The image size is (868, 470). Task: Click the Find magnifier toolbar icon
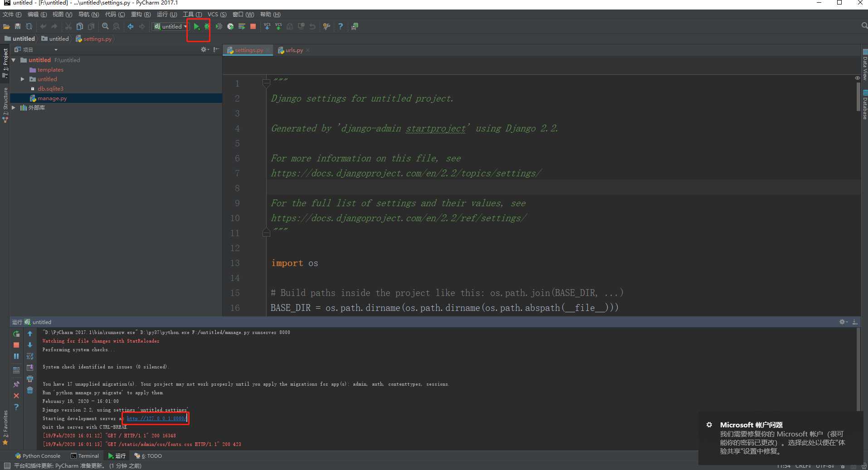tap(105, 27)
